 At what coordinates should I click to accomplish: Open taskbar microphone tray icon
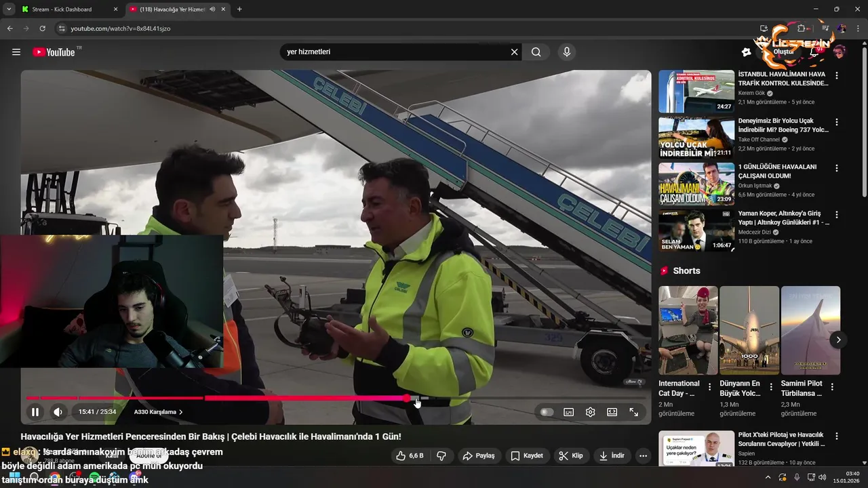click(797, 477)
